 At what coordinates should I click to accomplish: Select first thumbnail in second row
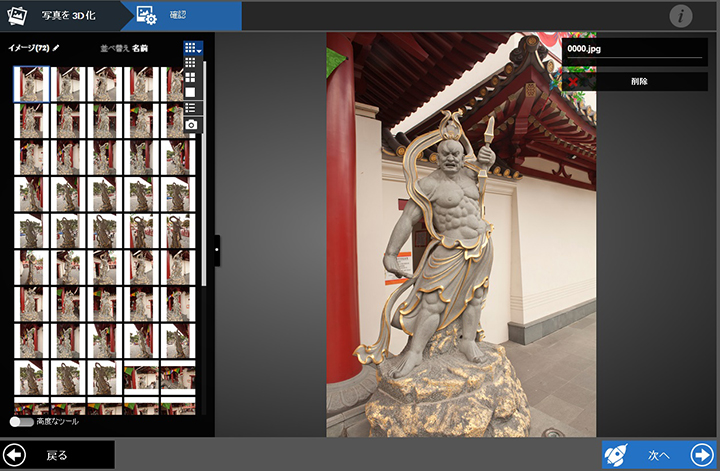tap(31, 121)
